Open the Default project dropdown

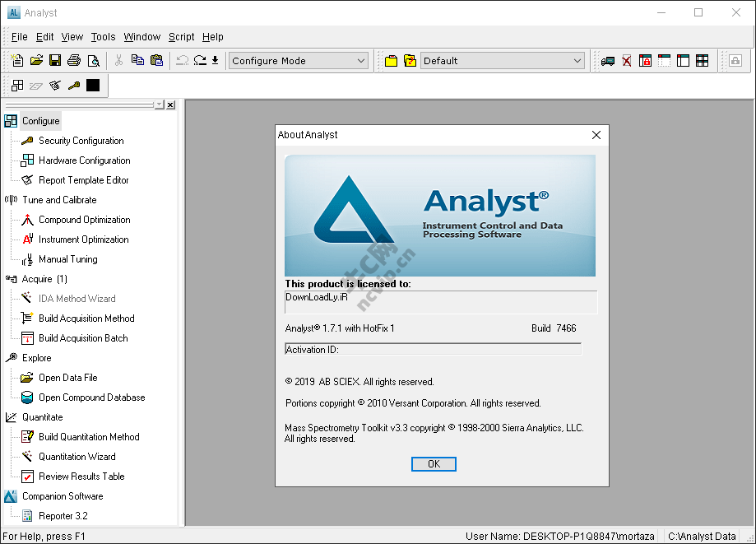pos(503,61)
